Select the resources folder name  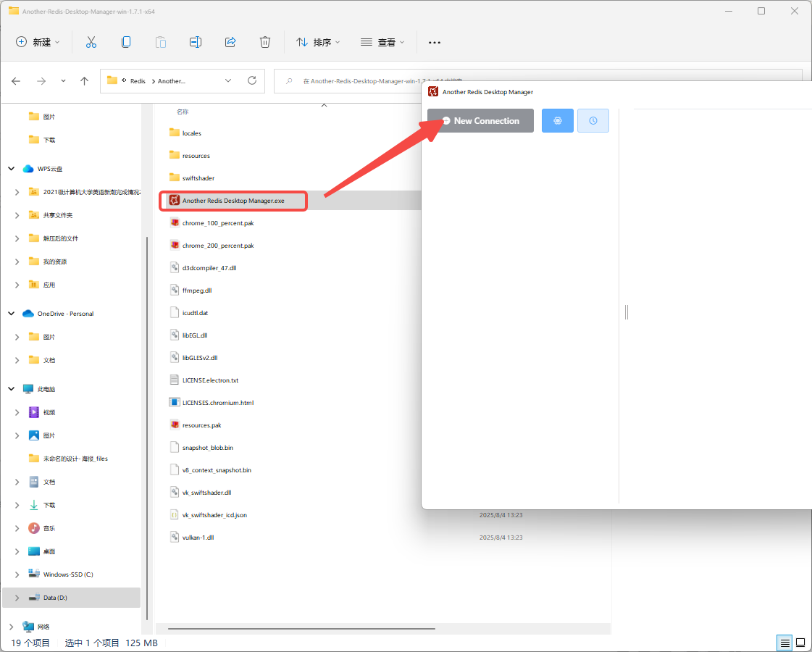[196, 155]
